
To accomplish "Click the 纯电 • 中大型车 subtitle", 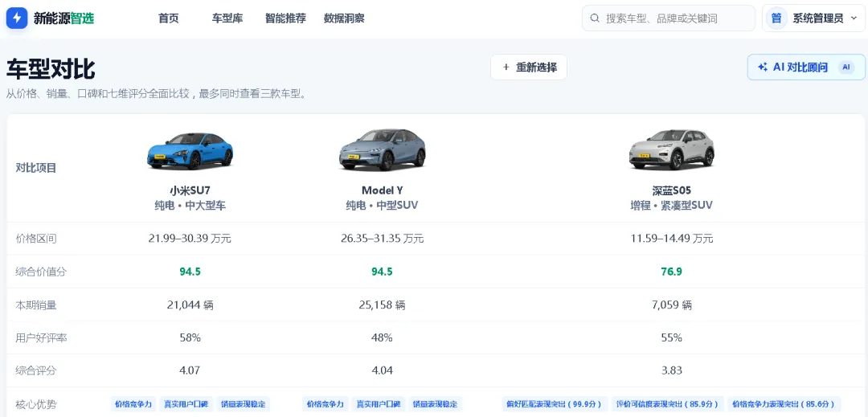I will tap(190, 206).
